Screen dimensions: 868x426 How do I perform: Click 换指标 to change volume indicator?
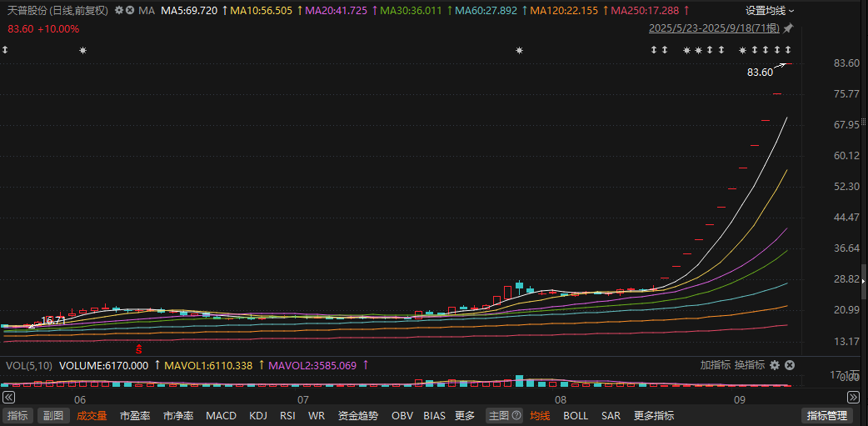(750, 365)
